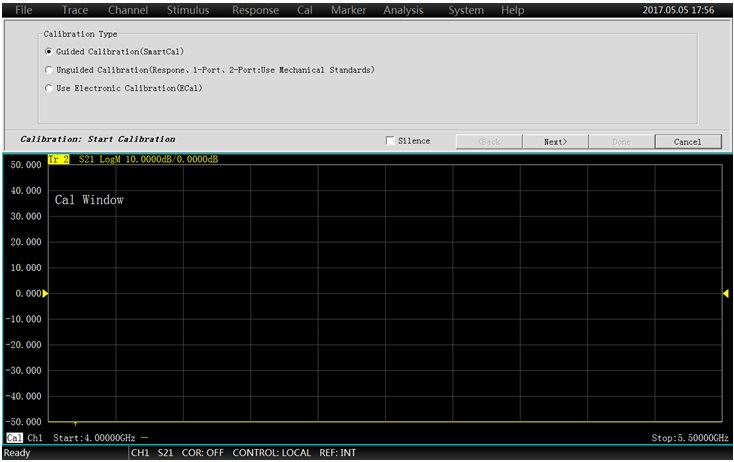Click the Stop 5.50000GHz frequency readout
The image size is (734, 462).
coord(691,438)
